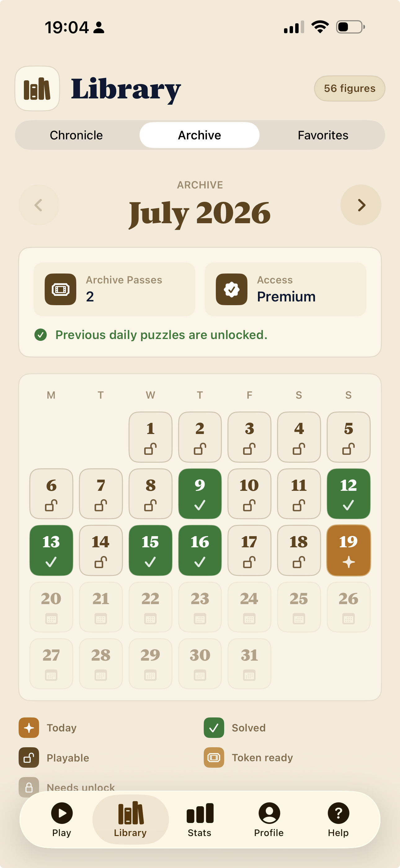Viewport: 400px width, 868px height.
Task: Open solved puzzle for July 9
Action: 200,494
